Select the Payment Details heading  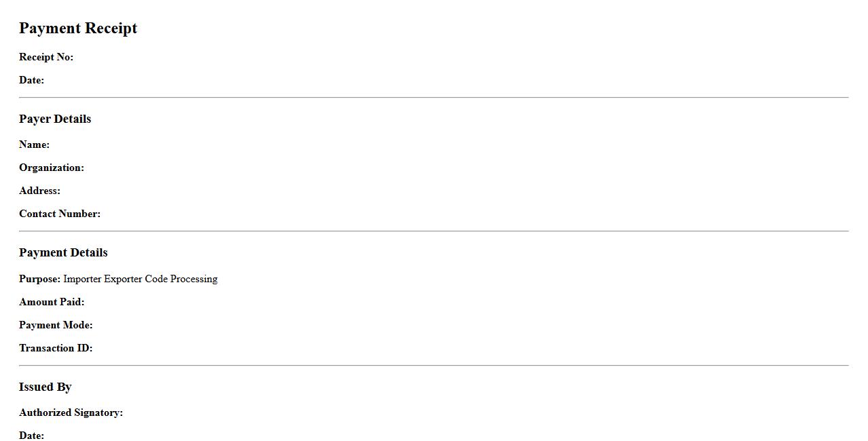click(63, 252)
